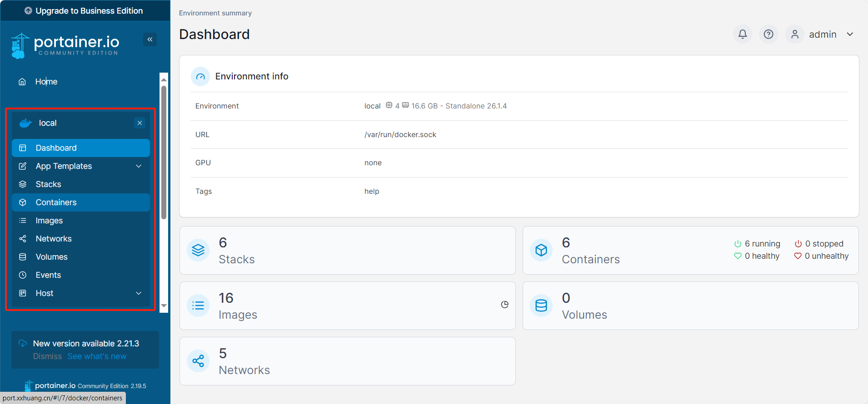Open Containers from the sidebar
The image size is (868, 404).
coord(81,202)
